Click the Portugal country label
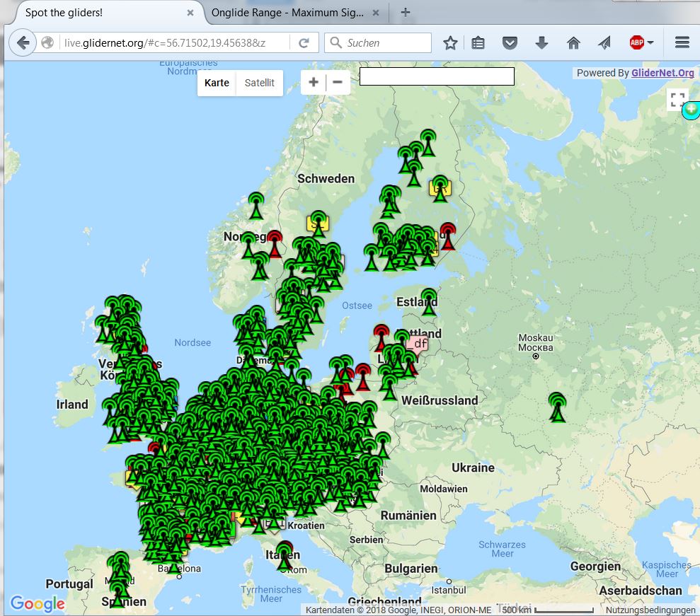 pos(69,584)
